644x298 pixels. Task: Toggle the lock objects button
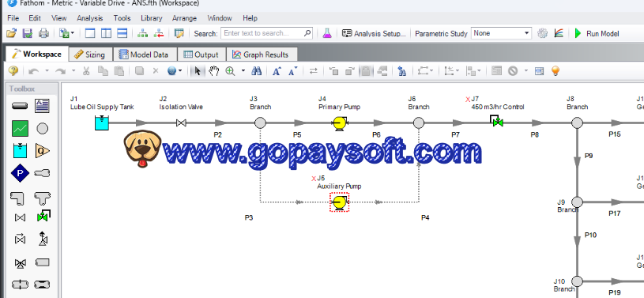pos(365,71)
